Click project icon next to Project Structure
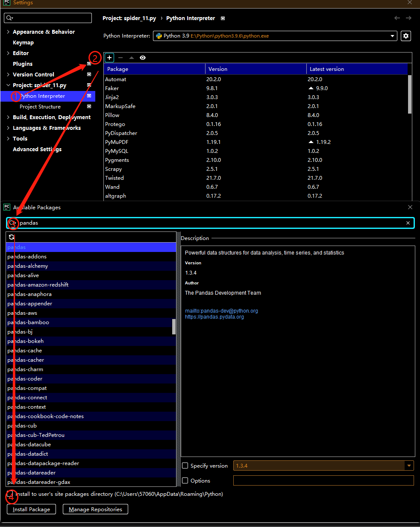 pyautogui.click(x=89, y=106)
